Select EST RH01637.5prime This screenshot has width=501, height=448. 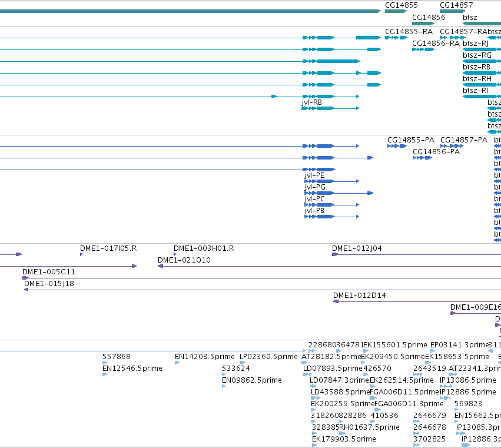pos(342,433)
